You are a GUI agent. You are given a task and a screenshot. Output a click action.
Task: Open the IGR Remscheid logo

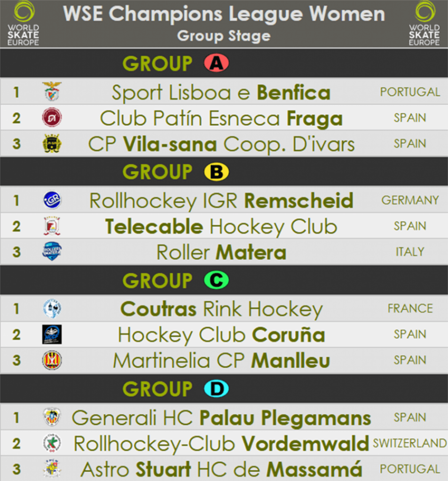tap(52, 200)
